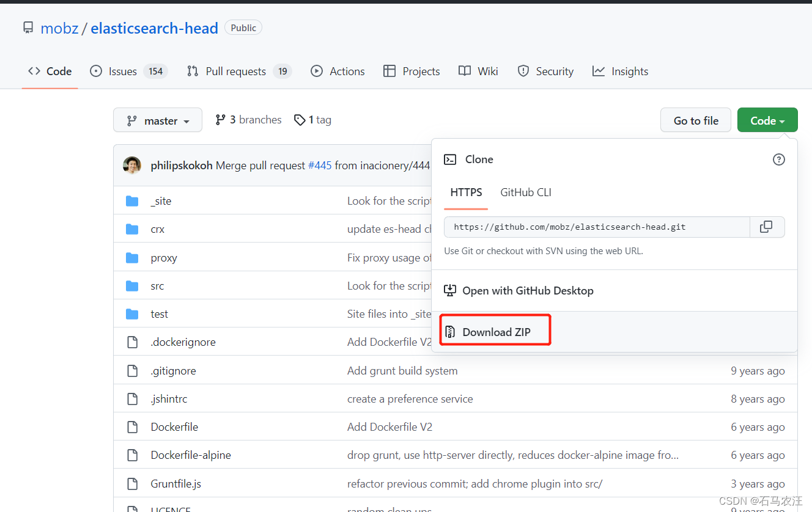Open the .jshintrc file
The height and width of the screenshot is (512, 812).
coord(169,399)
